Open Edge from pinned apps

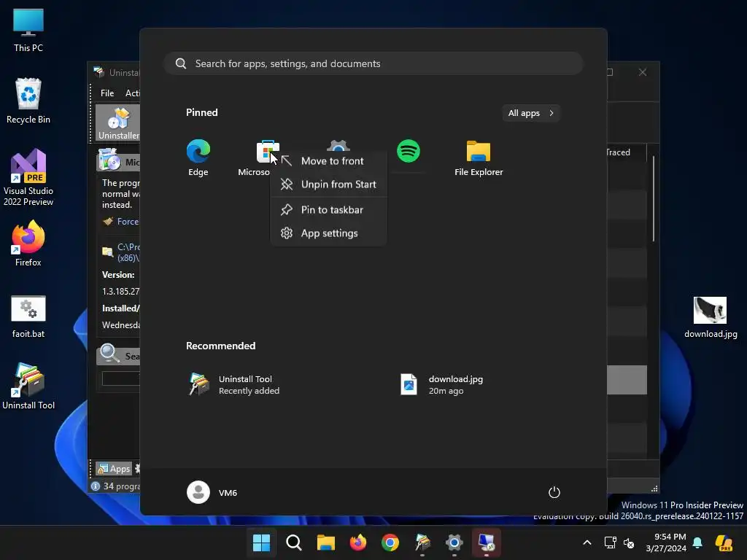point(198,158)
